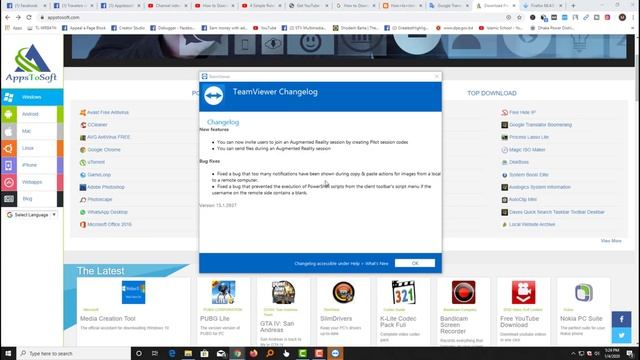Open the Windows Start menu
Image resolution: width=640 pixels, height=360 pixels.
(8, 353)
